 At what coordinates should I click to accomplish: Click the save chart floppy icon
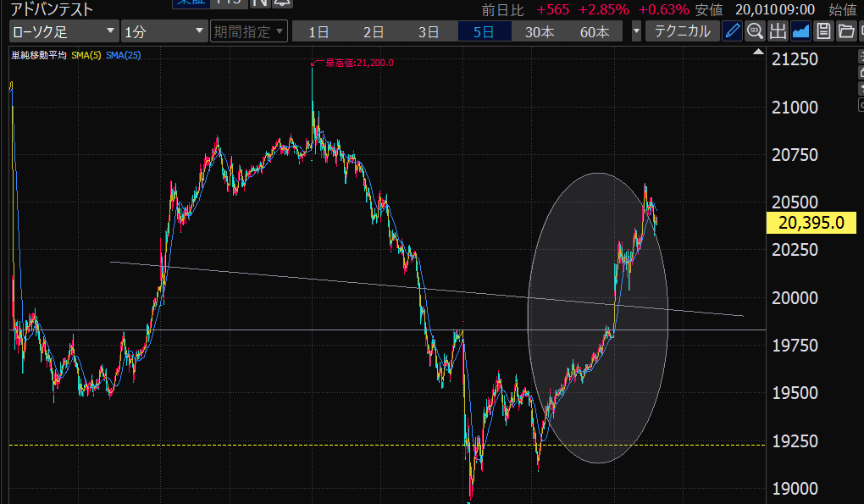[x=822, y=32]
